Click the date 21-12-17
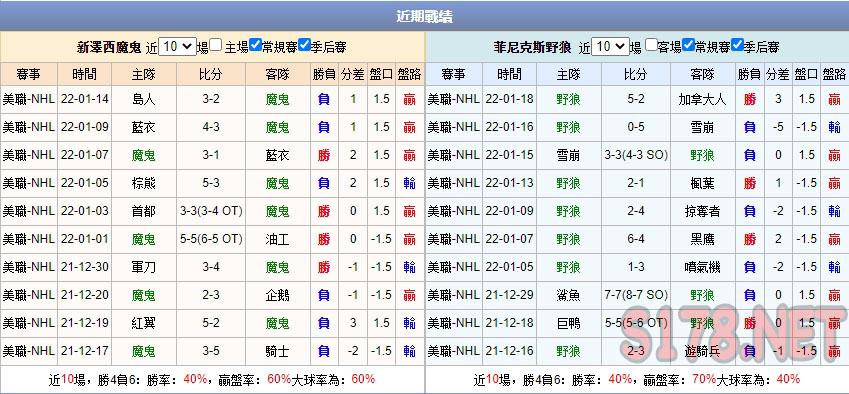This screenshot has width=849, height=394. tap(84, 351)
